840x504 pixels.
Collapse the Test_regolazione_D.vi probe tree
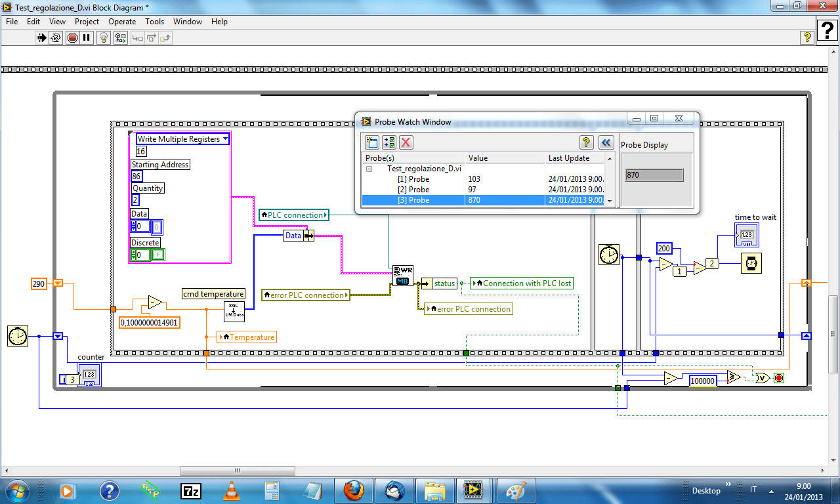tap(369, 169)
